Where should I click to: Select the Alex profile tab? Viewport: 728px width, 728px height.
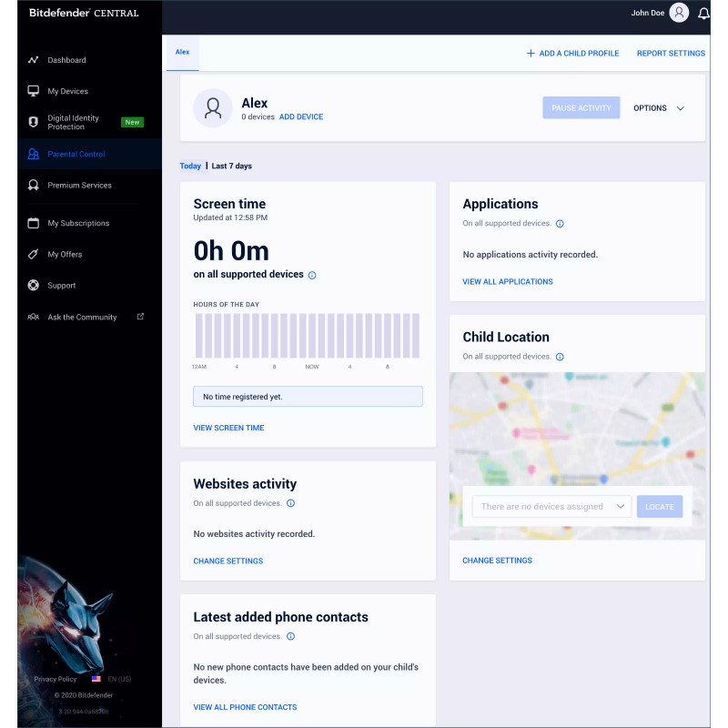pos(182,53)
